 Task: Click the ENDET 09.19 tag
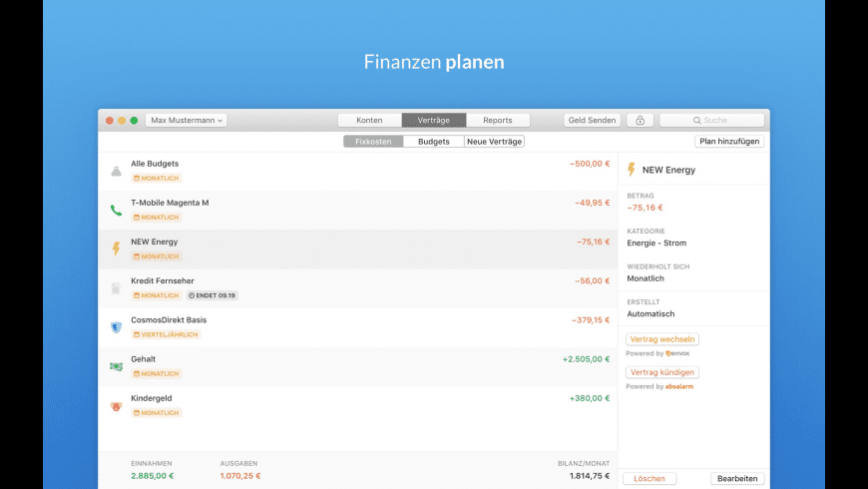213,295
